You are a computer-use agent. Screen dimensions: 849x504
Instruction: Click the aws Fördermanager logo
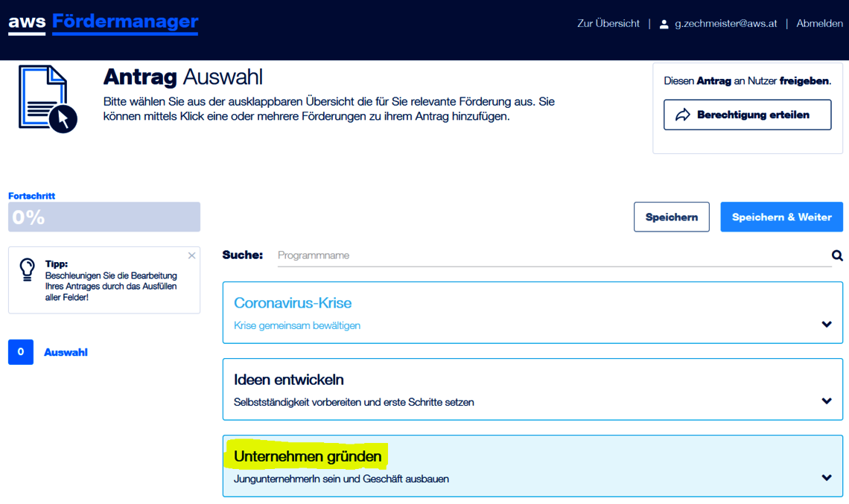pyautogui.click(x=104, y=23)
